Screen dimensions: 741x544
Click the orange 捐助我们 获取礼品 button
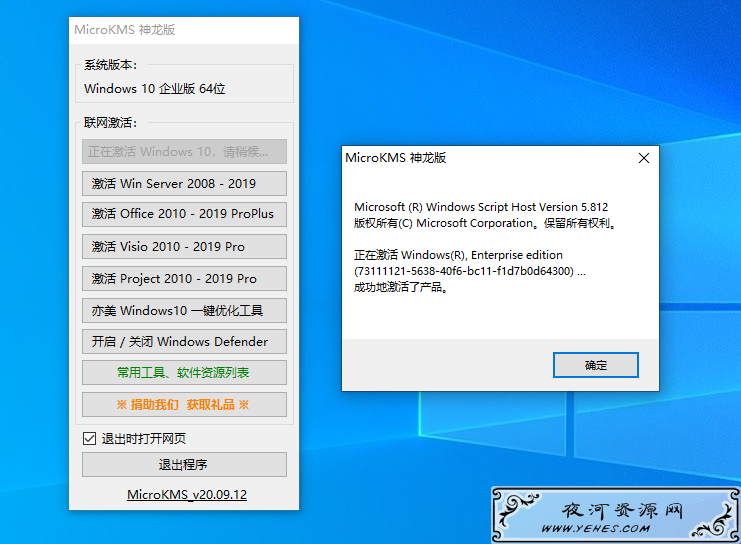tap(184, 405)
